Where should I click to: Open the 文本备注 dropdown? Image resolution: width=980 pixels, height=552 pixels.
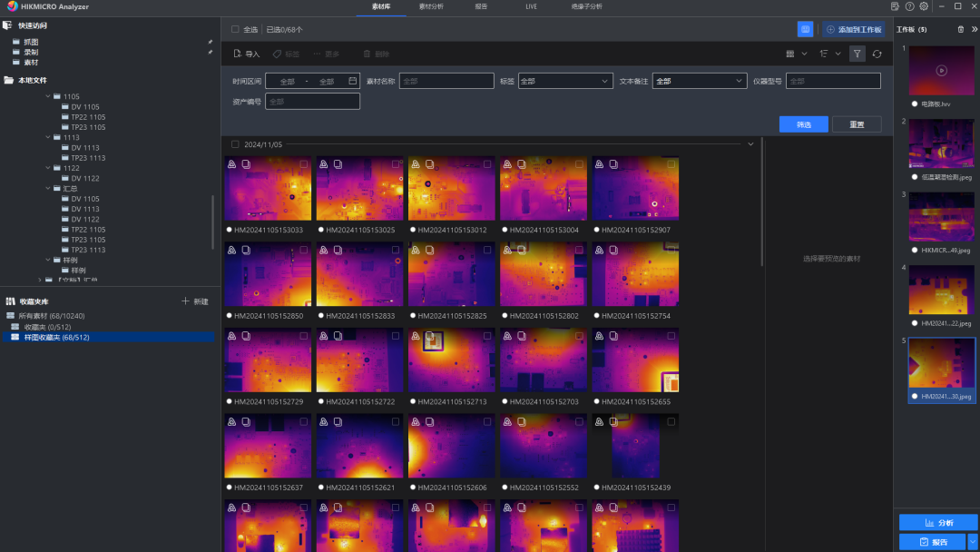click(699, 81)
